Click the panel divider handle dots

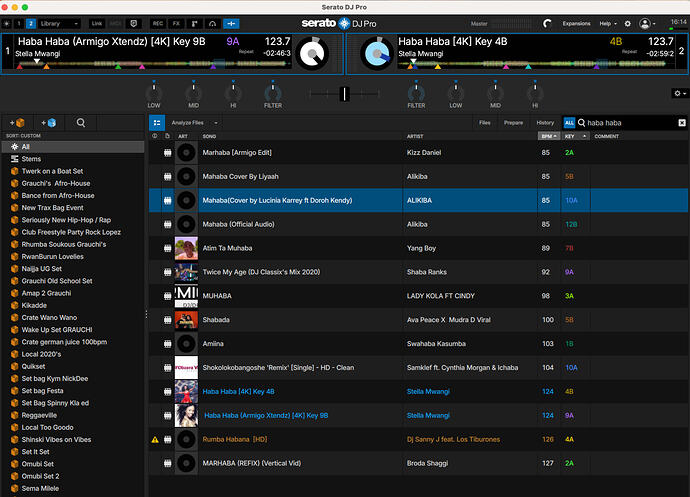tap(146, 314)
